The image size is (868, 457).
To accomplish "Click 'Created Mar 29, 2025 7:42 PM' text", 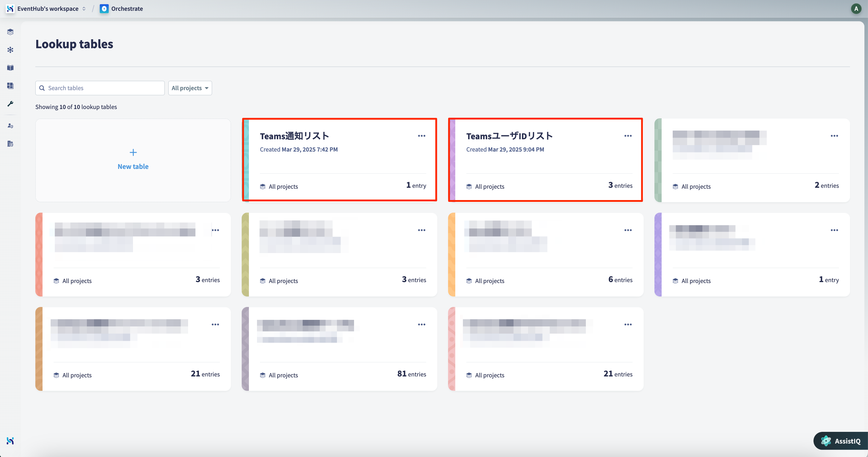I will [x=299, y=149].
